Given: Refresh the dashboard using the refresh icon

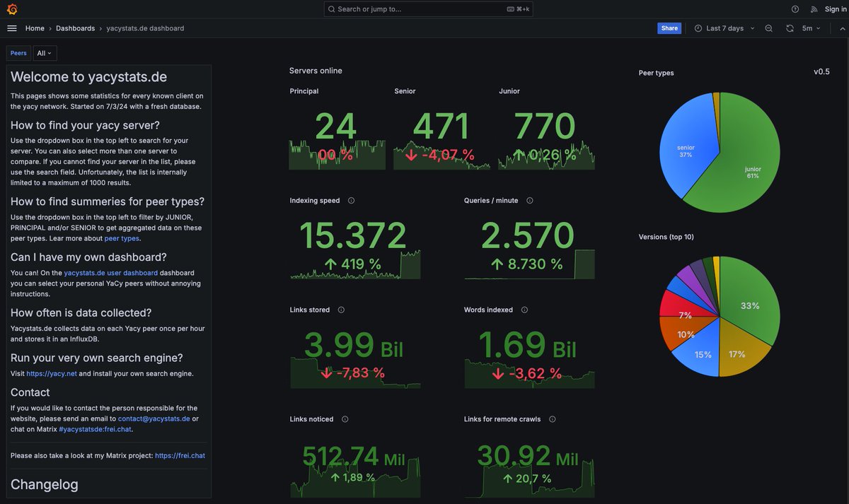Looking at the screenshot, I should tap(789, 28).
